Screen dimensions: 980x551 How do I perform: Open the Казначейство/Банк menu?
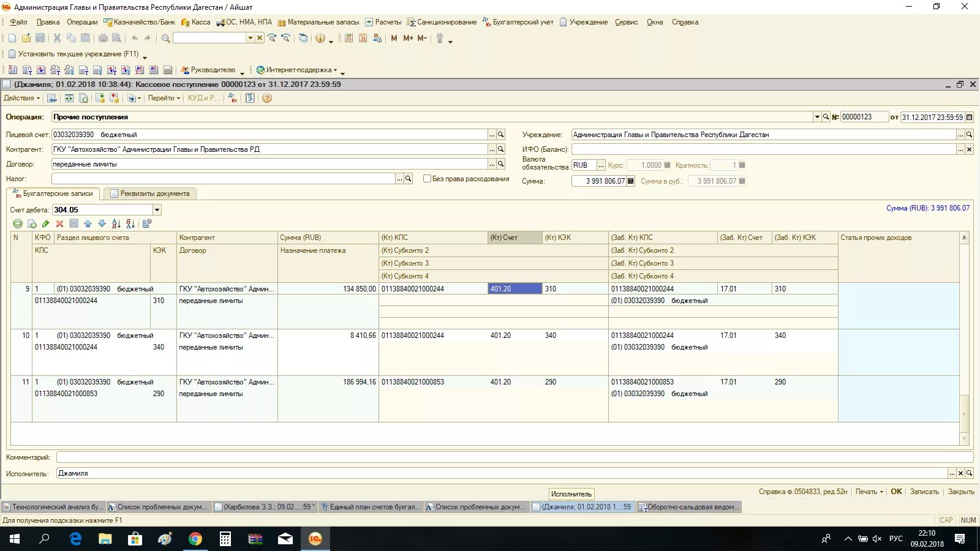pyautogui.click(x=140, y=22)
